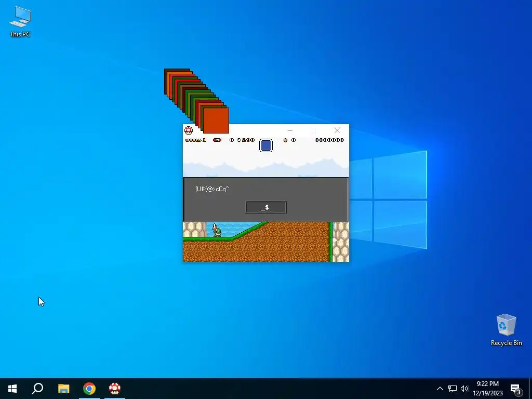This screenshot has height=399, width=532.
Task: Click the green Koopa Troopa in the game
Action: [217, 230]
